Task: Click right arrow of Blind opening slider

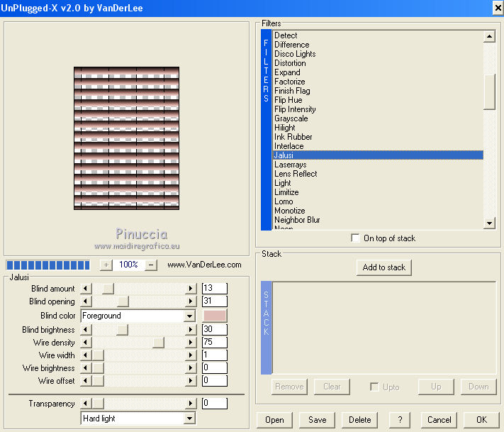Action: (x=191, y=301)
